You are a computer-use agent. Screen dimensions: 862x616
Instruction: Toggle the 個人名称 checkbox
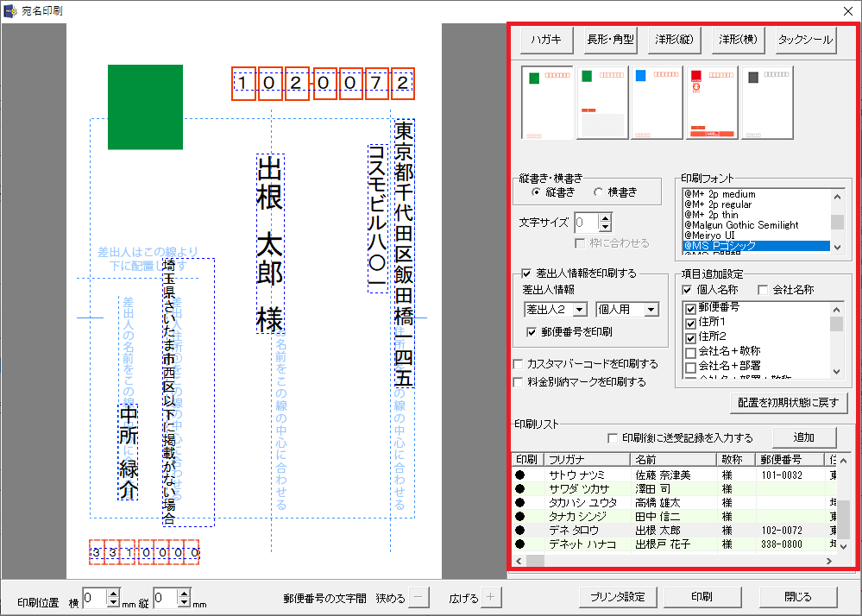pyautogui.click(x=687, y=290)
